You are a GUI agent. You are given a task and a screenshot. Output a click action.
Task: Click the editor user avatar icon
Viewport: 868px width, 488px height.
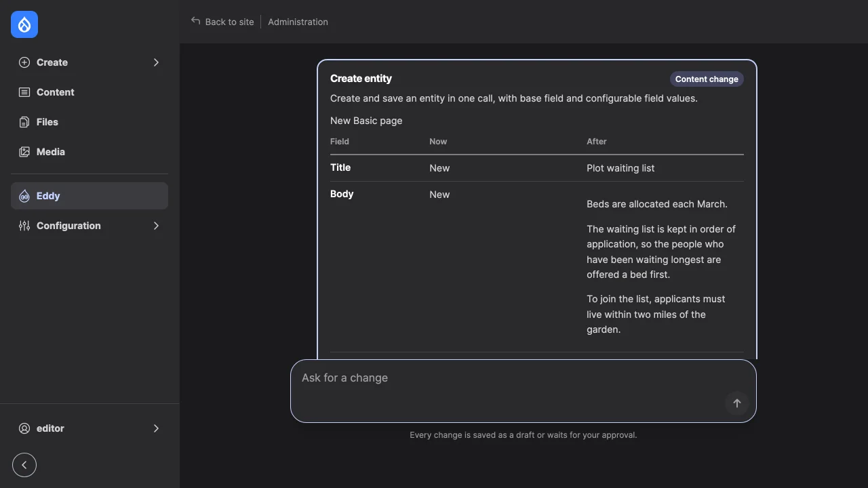(24, 428)
